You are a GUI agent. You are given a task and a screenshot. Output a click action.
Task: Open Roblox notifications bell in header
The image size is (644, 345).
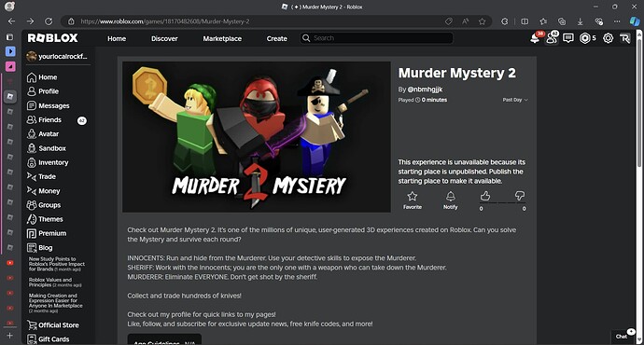[x=535, y=38]
